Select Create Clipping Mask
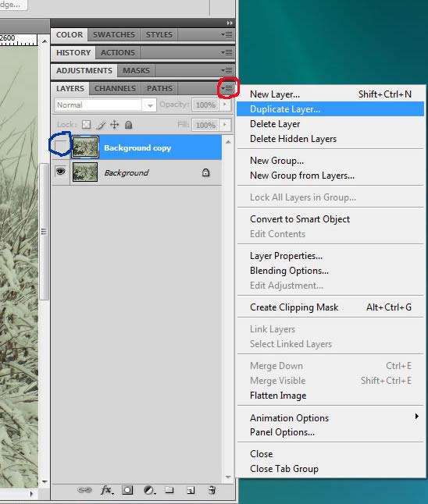 tap(330, 307)
